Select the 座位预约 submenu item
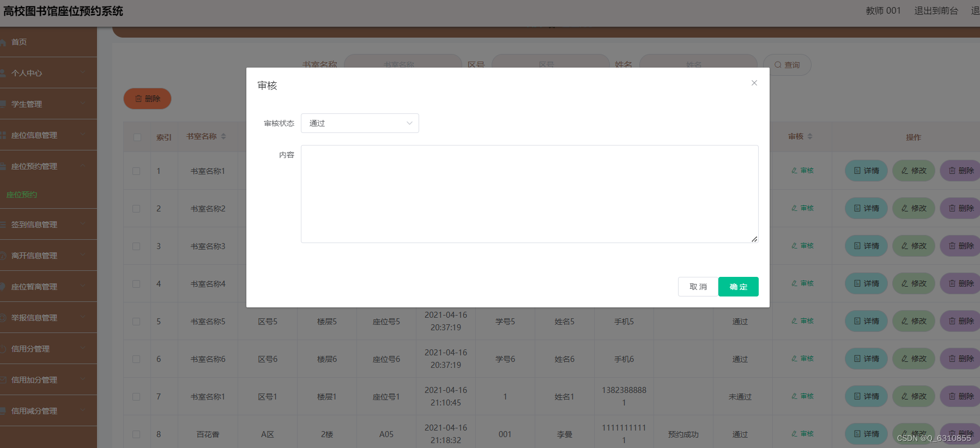This screenshot has width=980, height=448. 22,195
